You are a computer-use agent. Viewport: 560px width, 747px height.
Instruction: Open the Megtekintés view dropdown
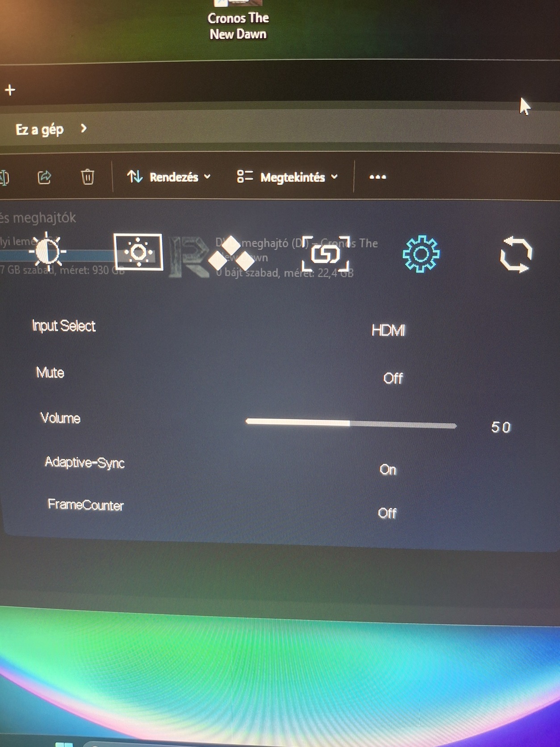[x=287, y=177]
